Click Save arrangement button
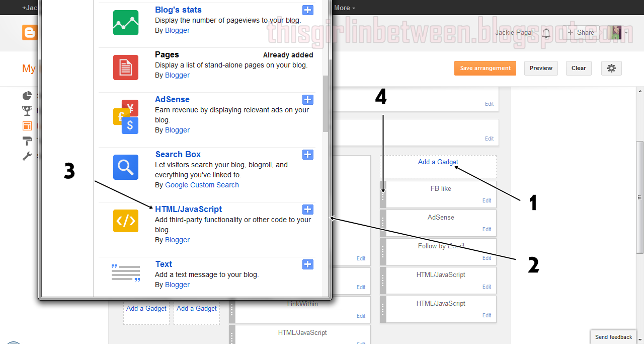 point(485,68)
